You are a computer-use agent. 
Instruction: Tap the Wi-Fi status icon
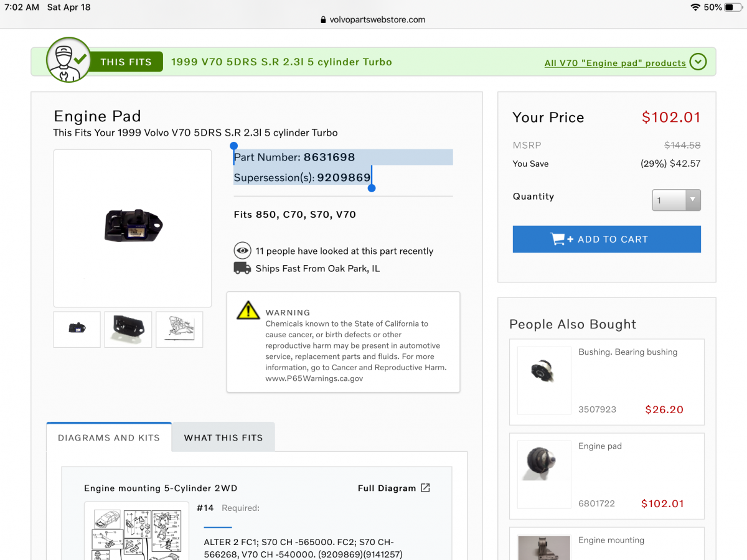click(x=695, y=7)
